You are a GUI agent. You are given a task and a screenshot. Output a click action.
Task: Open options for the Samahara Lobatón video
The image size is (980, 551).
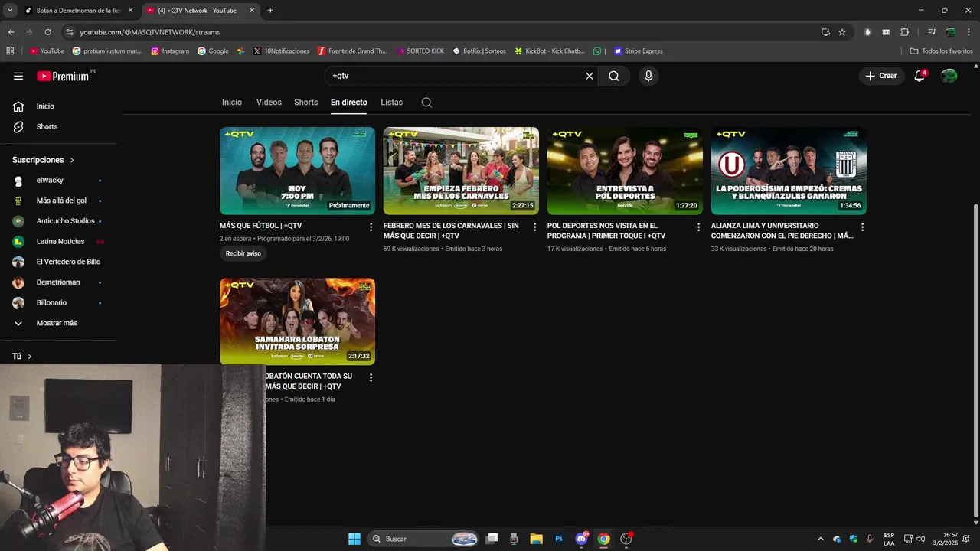(x=371, y=378)
